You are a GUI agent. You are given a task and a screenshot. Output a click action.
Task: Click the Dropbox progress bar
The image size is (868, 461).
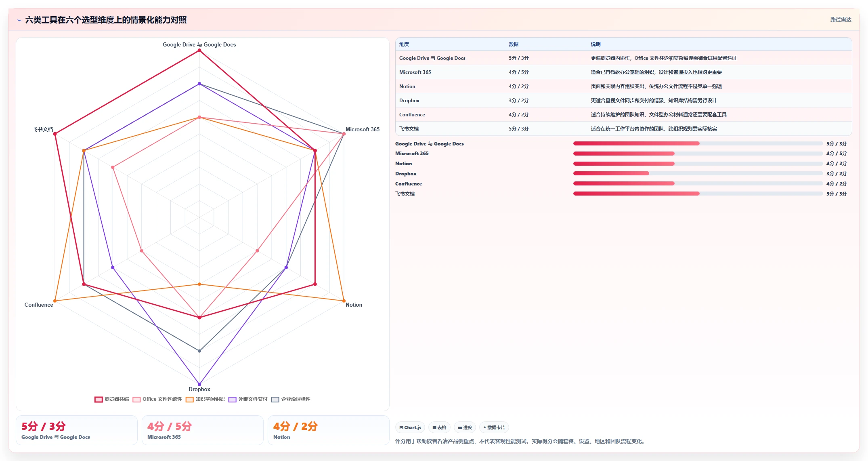698,173
